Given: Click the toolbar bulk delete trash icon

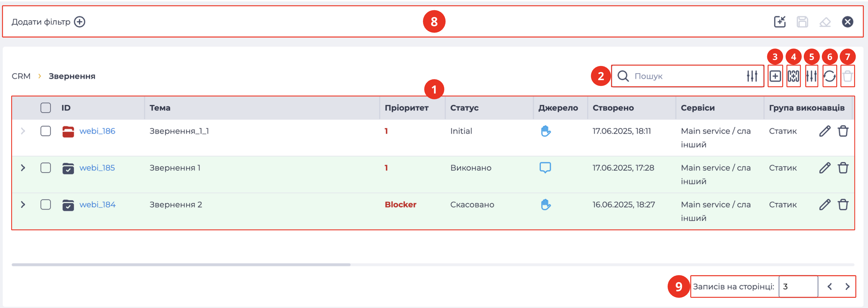Looking at the screenshot, I should click(x=848, y=76).
